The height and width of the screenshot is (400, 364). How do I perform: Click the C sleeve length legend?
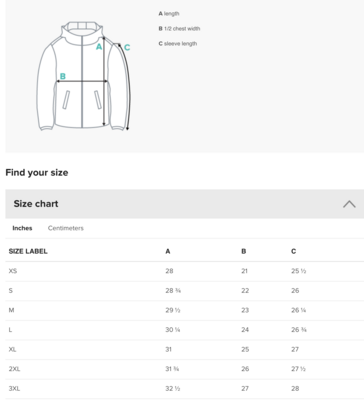[178, 44]
